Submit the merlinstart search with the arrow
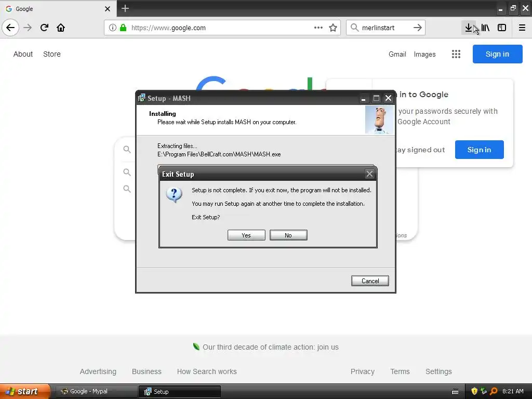This screenshot has width=532, height=399. [x=418, y=28]
